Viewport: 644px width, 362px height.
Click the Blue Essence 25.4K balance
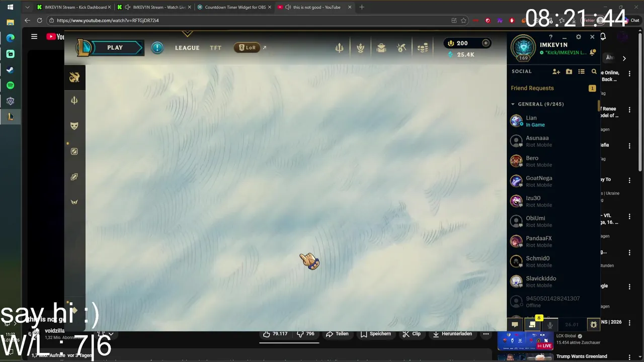click(461, 54)
